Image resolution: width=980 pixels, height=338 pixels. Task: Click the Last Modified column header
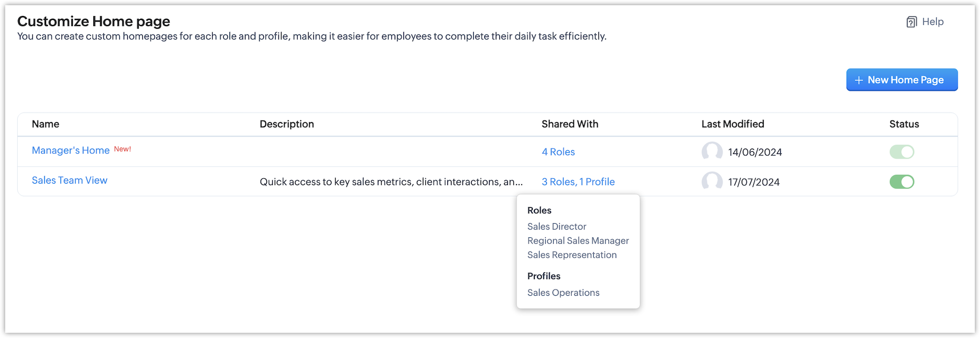(732, 124)
